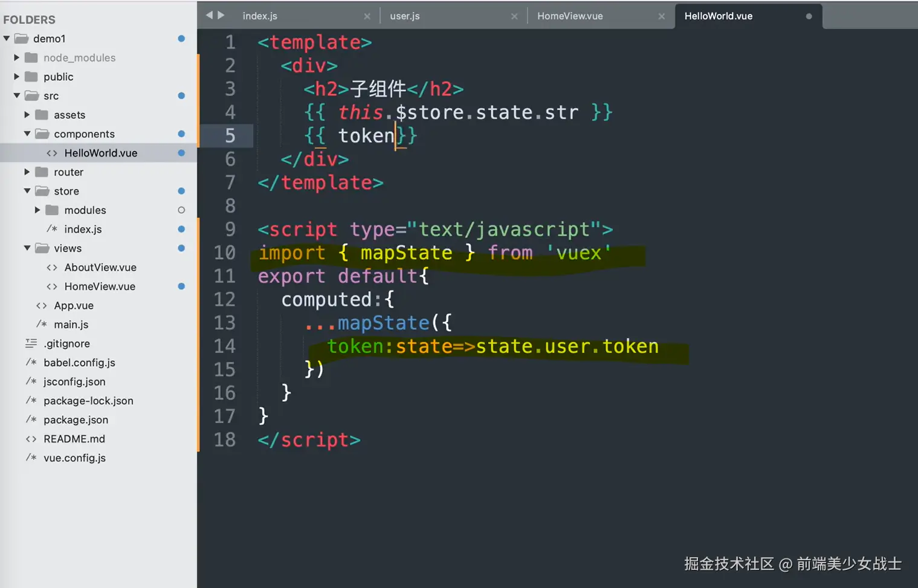Viewport: 918px width, 588px height.
Task: Place cursor on 'export default{' code line
Action: pos(343,276)
